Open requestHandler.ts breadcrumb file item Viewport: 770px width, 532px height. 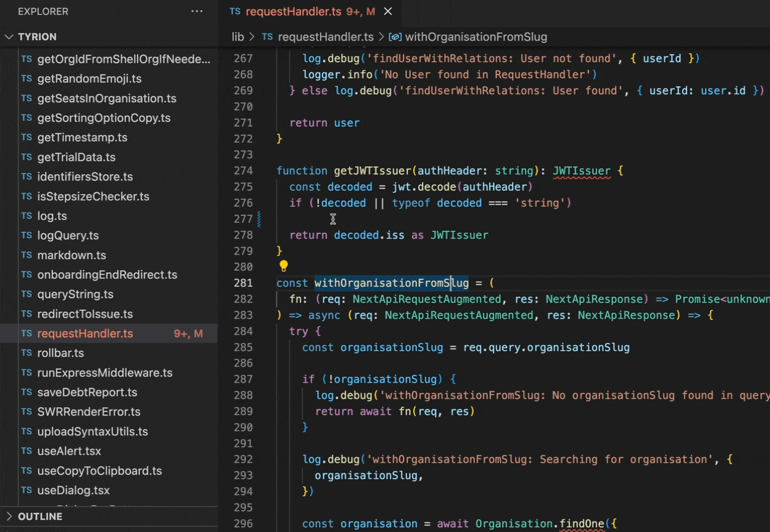point(325,37)
